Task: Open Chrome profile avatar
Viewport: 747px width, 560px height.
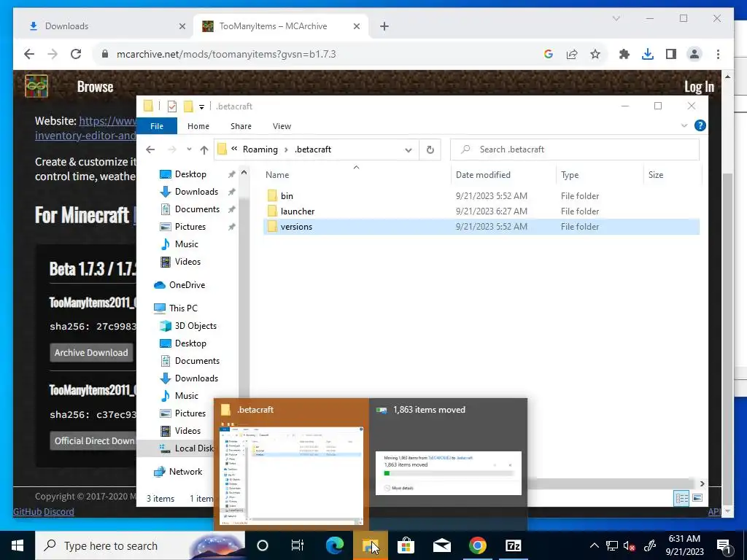Action: click(694, 54)
